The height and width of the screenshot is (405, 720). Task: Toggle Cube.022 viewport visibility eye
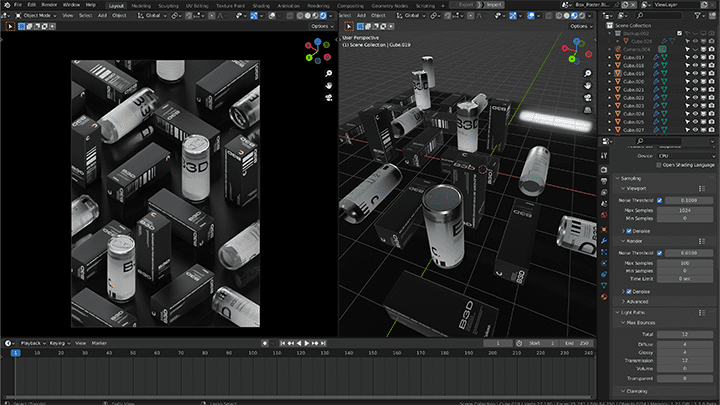(695, 98)
